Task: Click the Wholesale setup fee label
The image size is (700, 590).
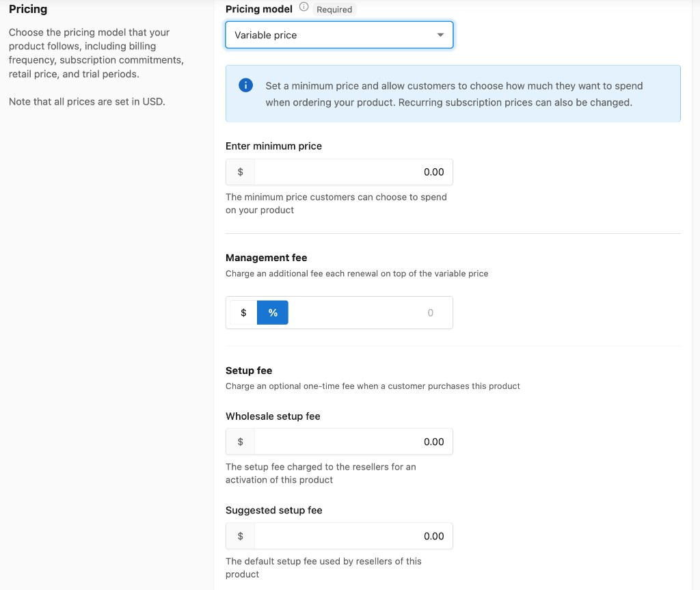Action: click(x=273, y=416)
